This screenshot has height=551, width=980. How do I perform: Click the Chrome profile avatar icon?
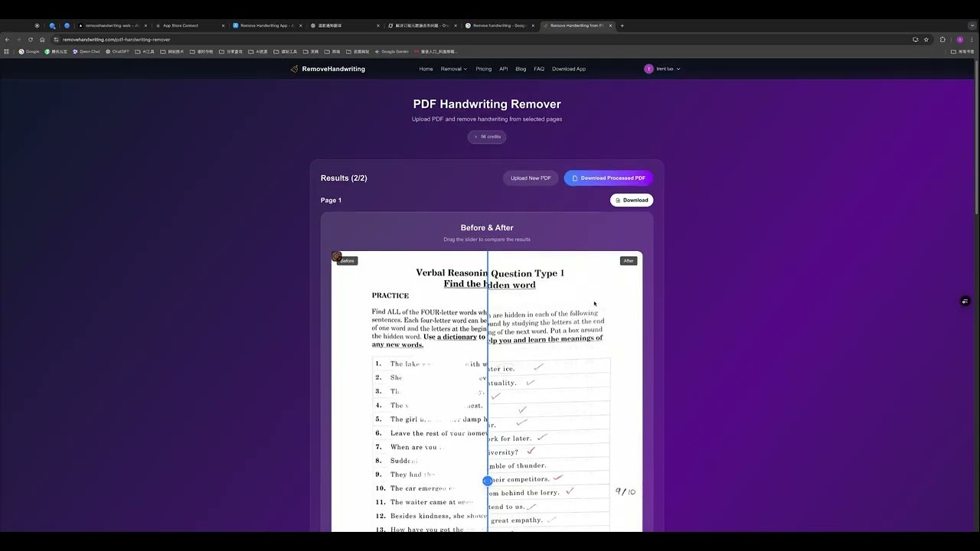[959, 39]
